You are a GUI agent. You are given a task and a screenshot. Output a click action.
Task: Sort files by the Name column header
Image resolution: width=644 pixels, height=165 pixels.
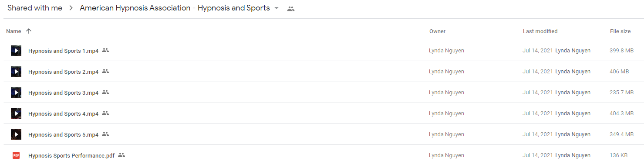(14, 31)
